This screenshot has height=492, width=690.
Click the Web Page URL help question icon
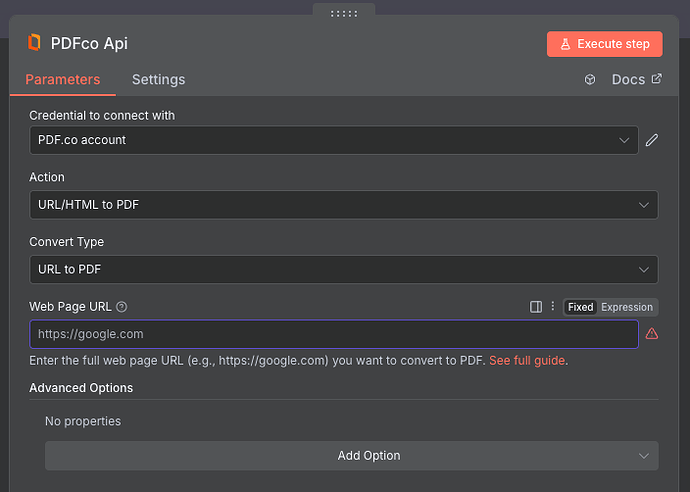[x=122, y=307]
